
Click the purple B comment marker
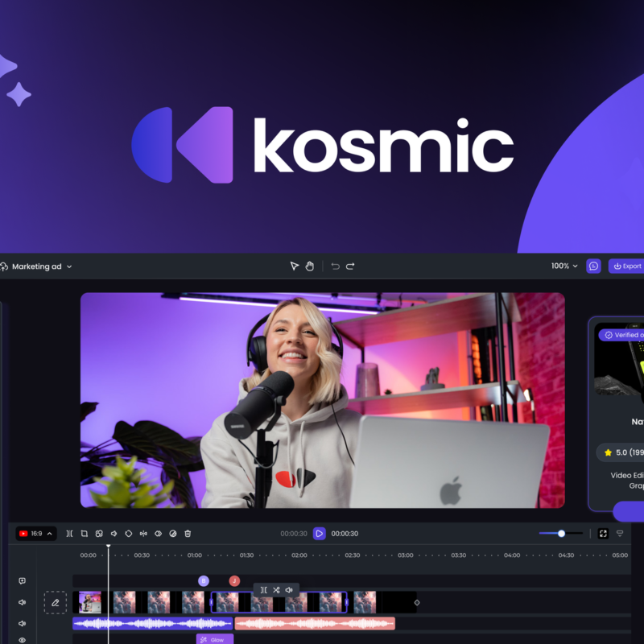click(204, 580)
